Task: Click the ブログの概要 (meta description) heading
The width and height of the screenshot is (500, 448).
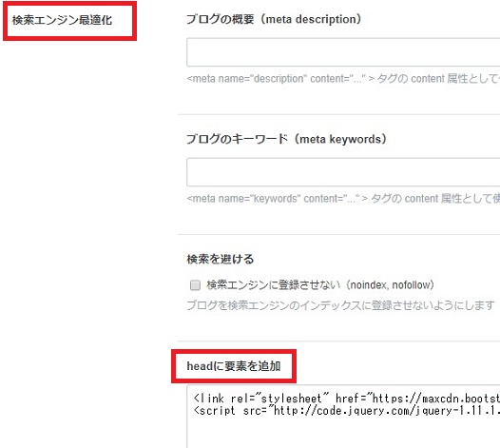Action: coord(274,19)
